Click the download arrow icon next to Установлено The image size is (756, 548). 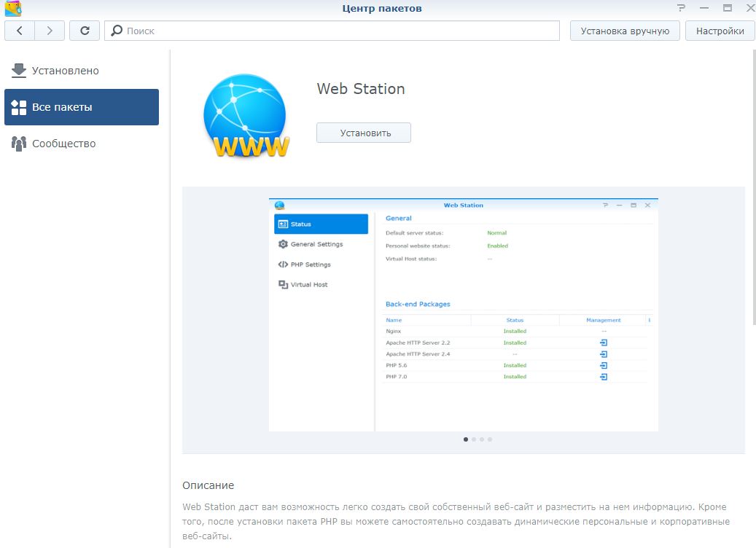(18, 70)
